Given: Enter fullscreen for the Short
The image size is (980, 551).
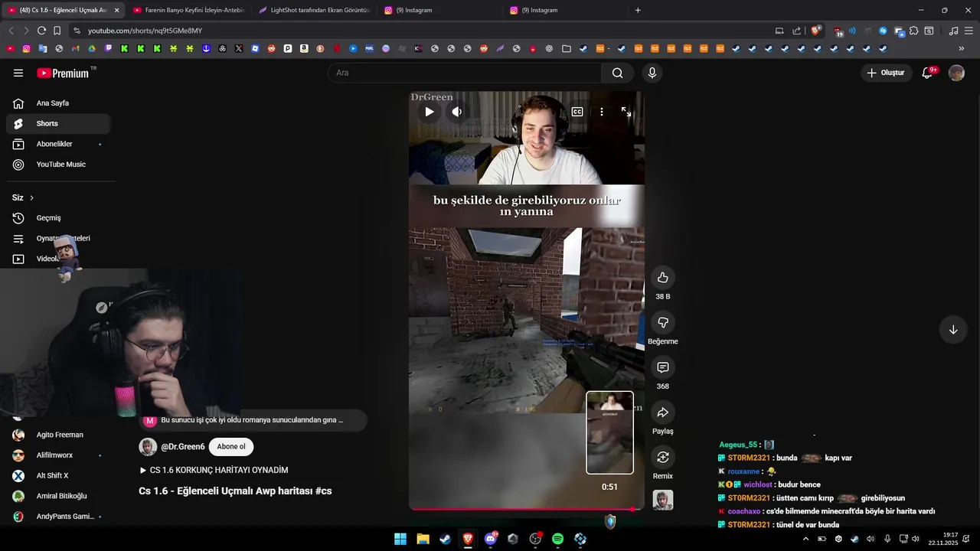Looking at the screenshot, I should click(x=626, y=112).
